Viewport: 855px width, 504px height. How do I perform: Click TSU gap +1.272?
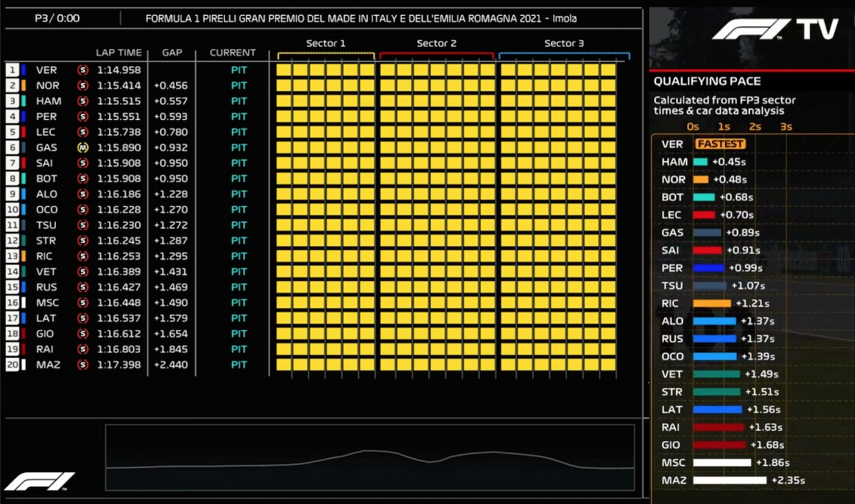170,225
